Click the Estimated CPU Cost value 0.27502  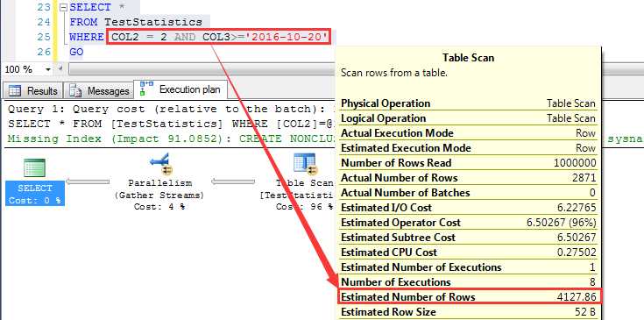pos(577,252)
